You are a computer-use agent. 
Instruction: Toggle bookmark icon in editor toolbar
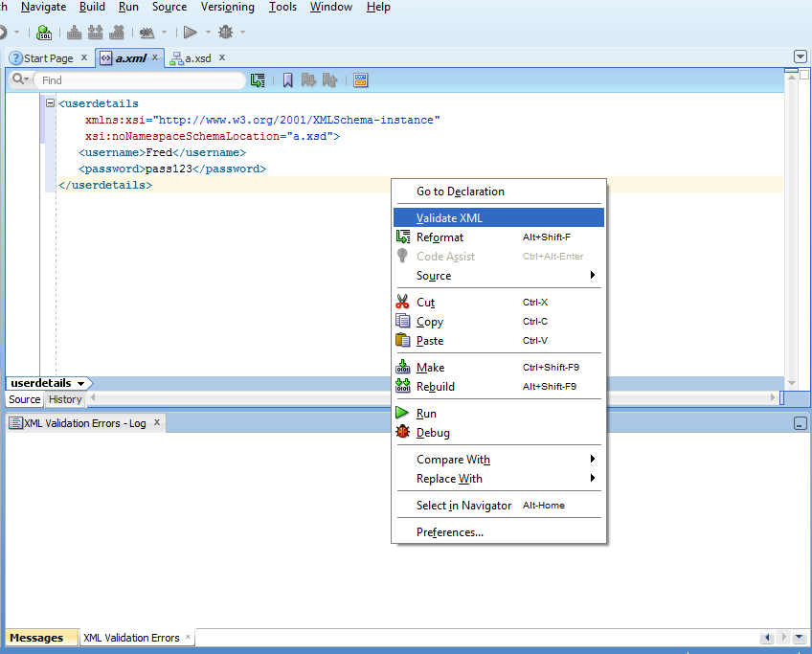(288, 80)
